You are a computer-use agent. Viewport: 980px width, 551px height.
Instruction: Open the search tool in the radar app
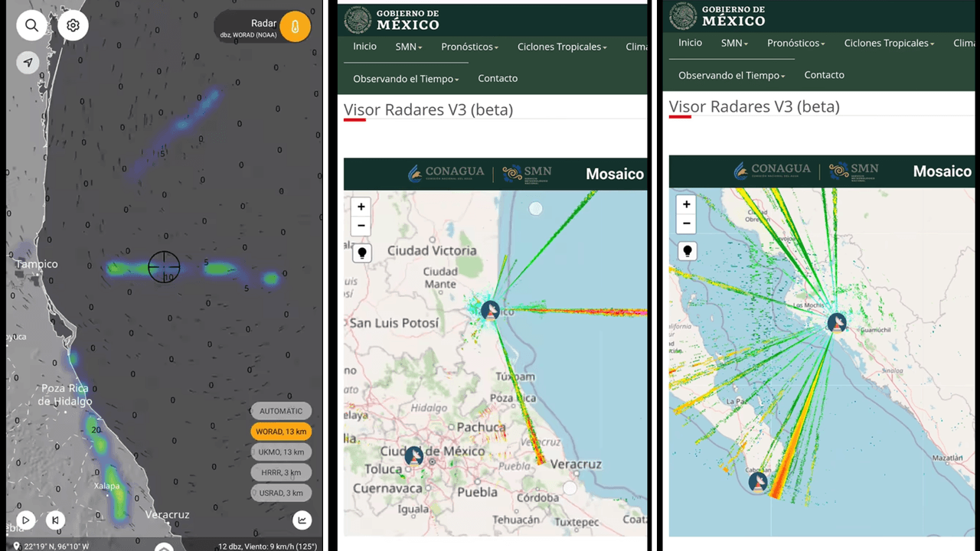point(31,25)
